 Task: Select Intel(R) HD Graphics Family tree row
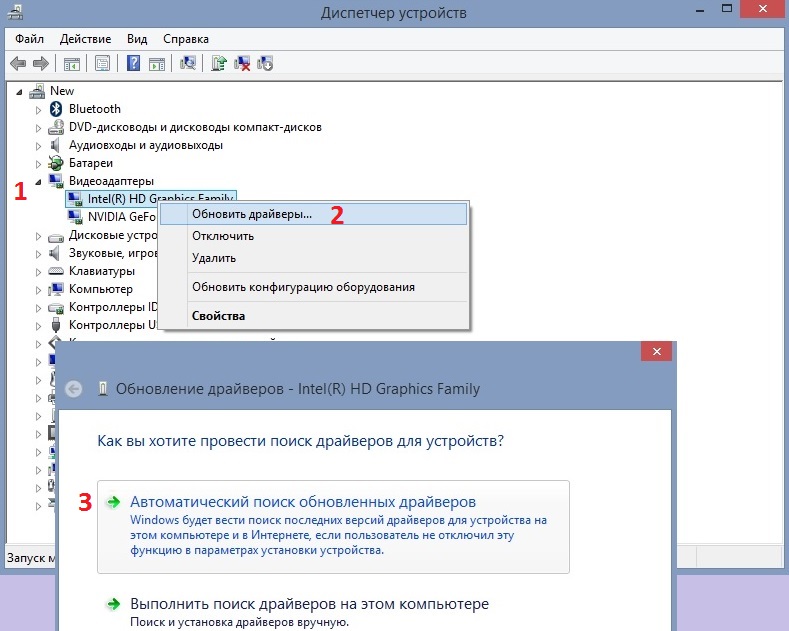pos(150,199)
